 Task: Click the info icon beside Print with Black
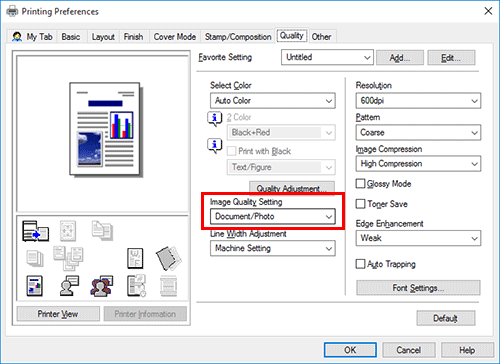[214, 146]
